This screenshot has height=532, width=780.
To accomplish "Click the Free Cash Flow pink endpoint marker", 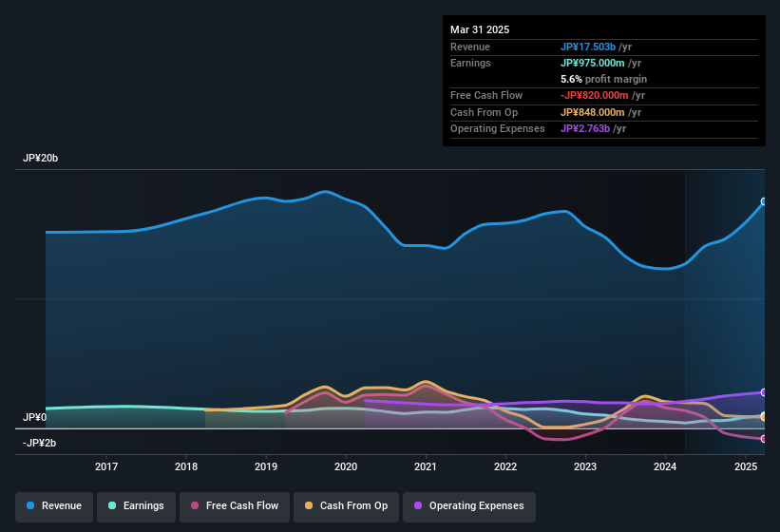I will [764, 439].
